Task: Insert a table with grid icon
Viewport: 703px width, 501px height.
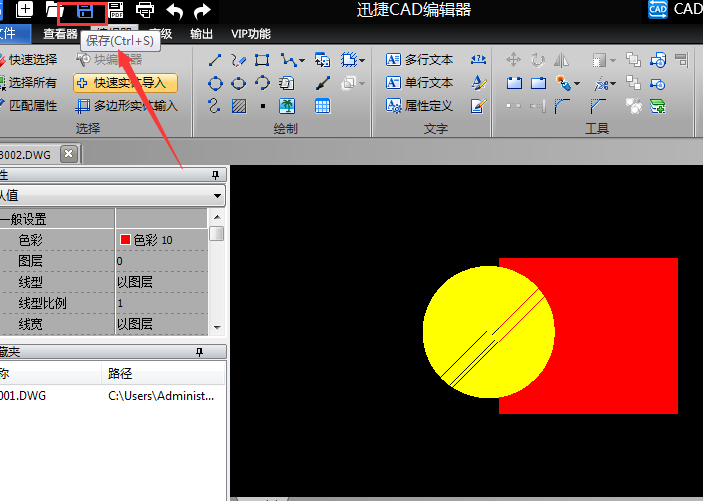Action: (x=322, y=106)
